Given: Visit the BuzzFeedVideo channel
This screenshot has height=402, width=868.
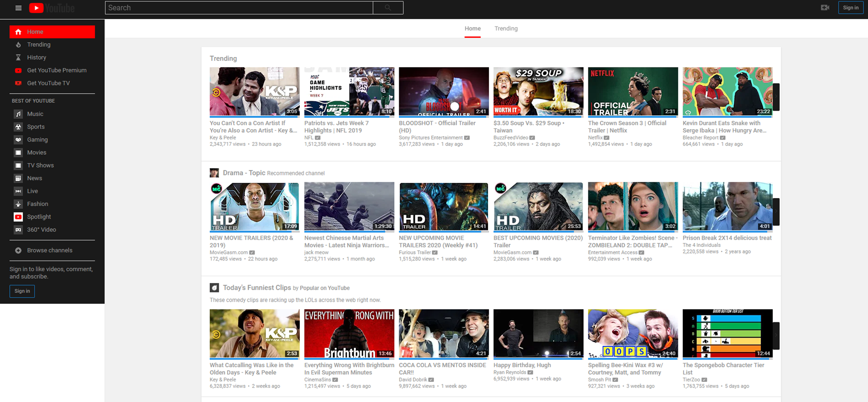Looking at the screenshot, I should [x=511, y=138].
